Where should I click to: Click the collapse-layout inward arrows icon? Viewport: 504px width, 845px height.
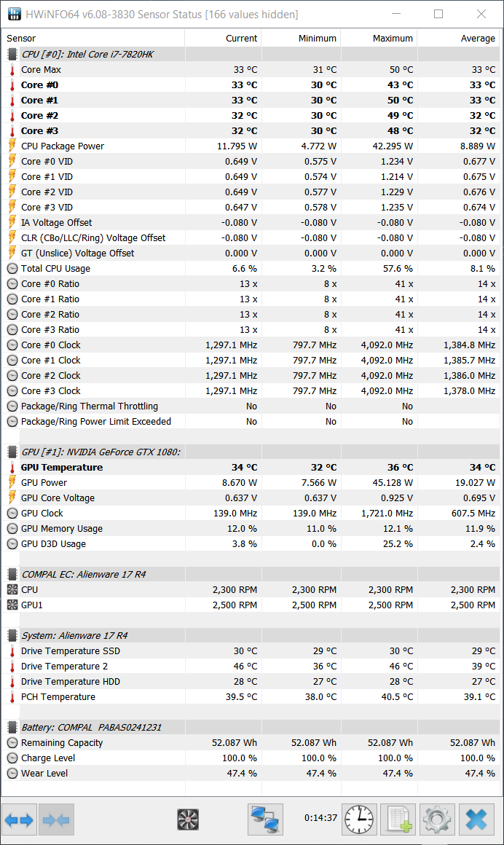click(56, 820)
